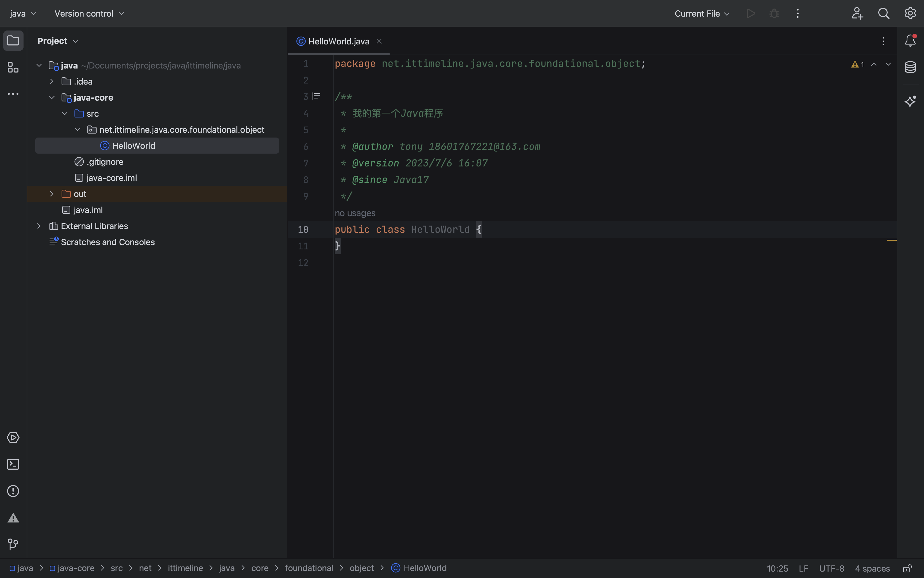Click src breadcrumb
The width and height of the screenshot is (924, 578).
pos(117,568)
